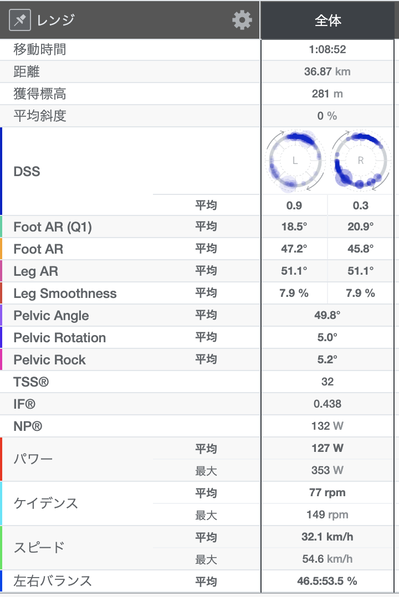Select the Leg Smoothness row label
The width and height of the screenshot is (399, 597).
(65, 293)
